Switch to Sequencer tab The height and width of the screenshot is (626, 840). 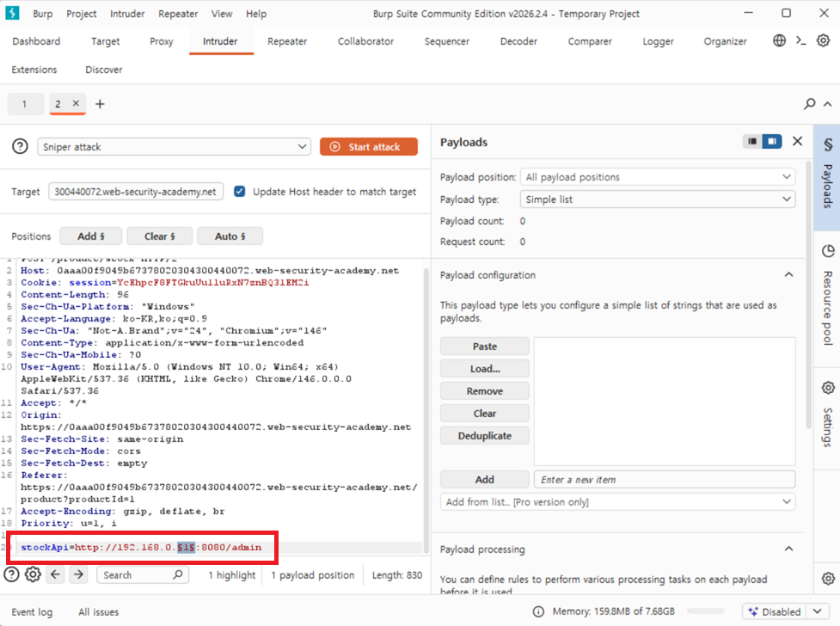pyautogui.click(x=447, y=41)
